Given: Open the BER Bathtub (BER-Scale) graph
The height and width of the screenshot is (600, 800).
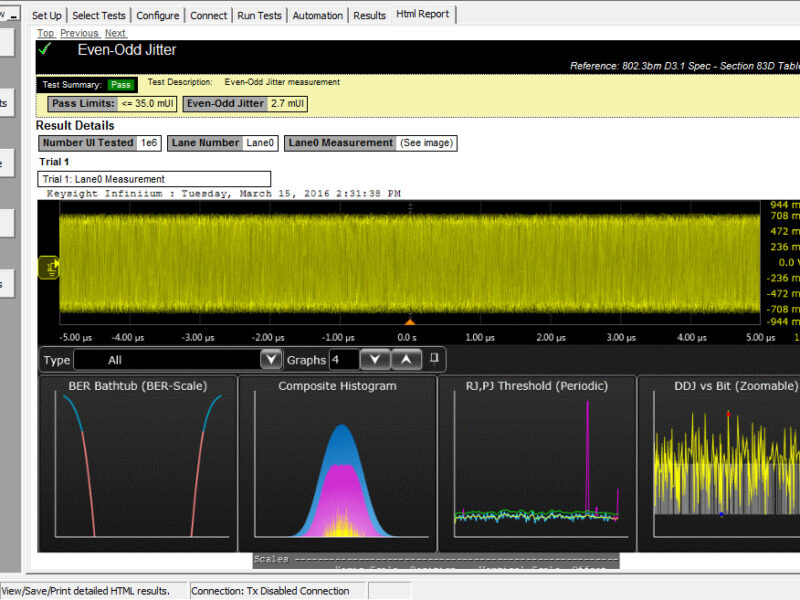Looking at the screenshot, I should [x=138, y=465].
